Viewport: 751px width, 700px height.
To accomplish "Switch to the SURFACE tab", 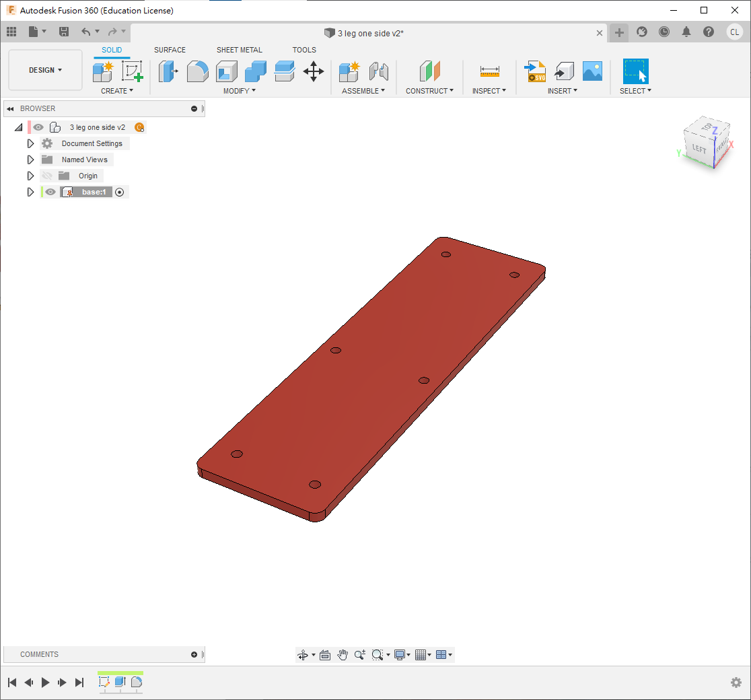I will point(170,50).
